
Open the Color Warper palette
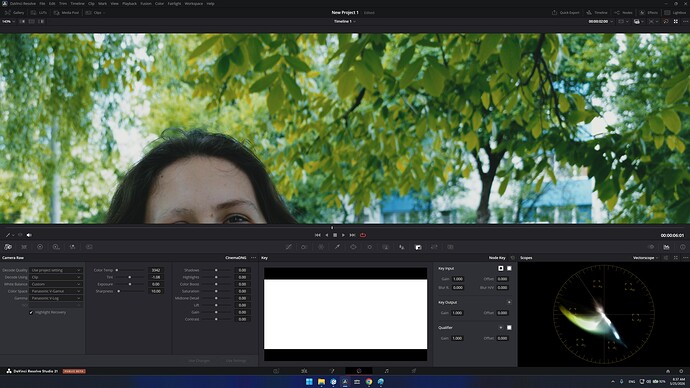tap(321, 247)
